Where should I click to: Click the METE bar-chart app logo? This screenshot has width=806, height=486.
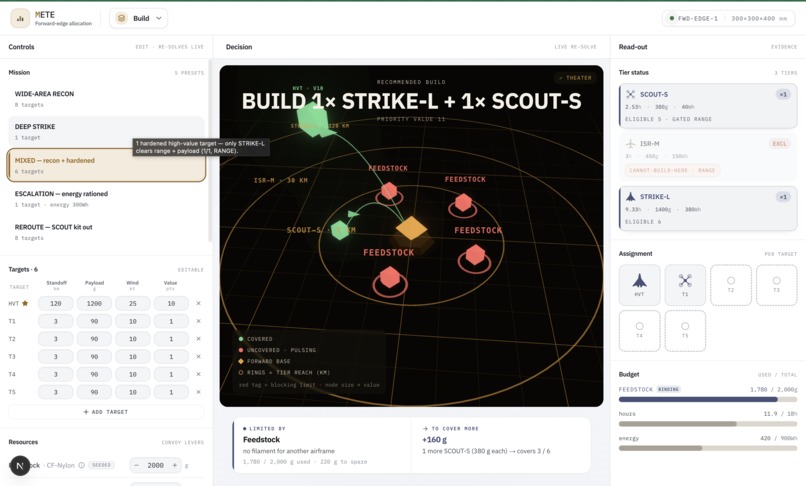click(20, 18)
